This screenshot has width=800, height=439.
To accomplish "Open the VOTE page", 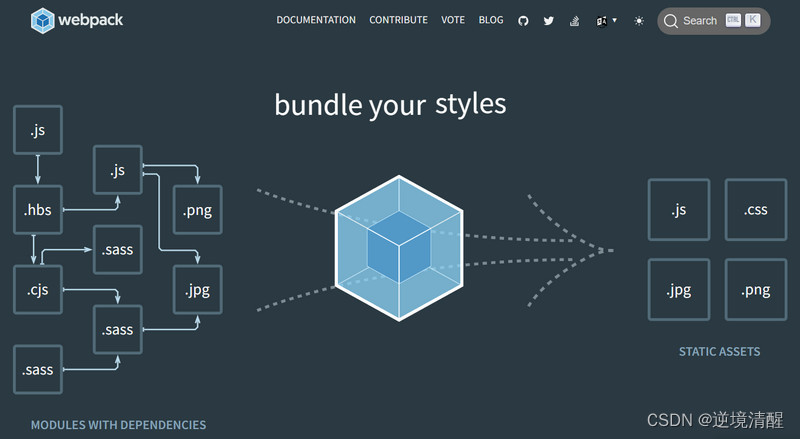I will coord(453,20).
